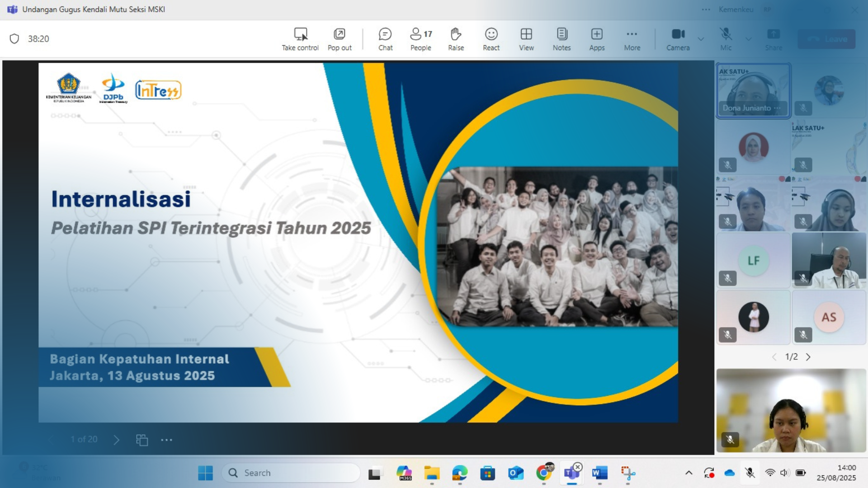Expand Camera options dropdown arrow
This screenshot has height=488, width=868.
(701, 39)
